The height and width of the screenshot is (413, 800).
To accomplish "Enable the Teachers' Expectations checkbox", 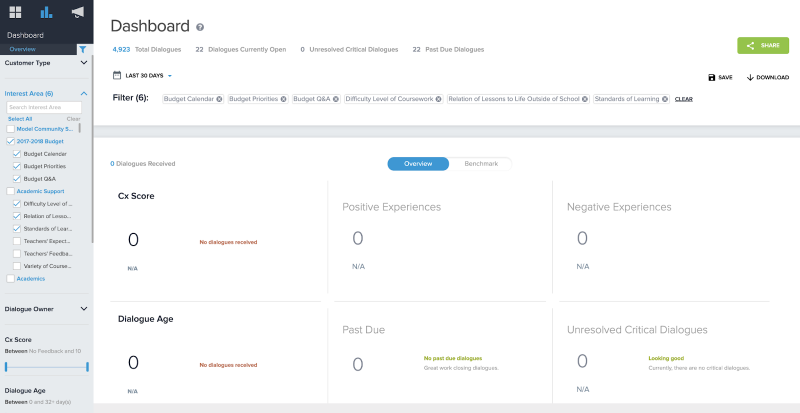I will tap(16, 241).
